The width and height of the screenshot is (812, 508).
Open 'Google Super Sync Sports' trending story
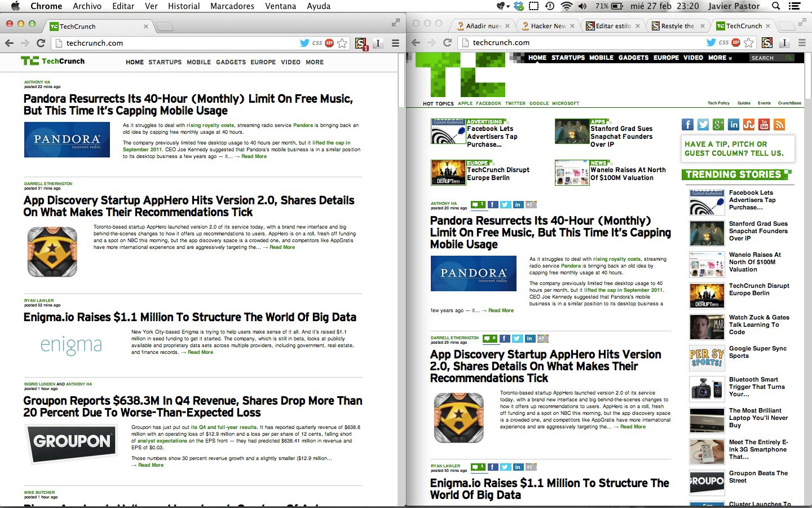[757, 352]
